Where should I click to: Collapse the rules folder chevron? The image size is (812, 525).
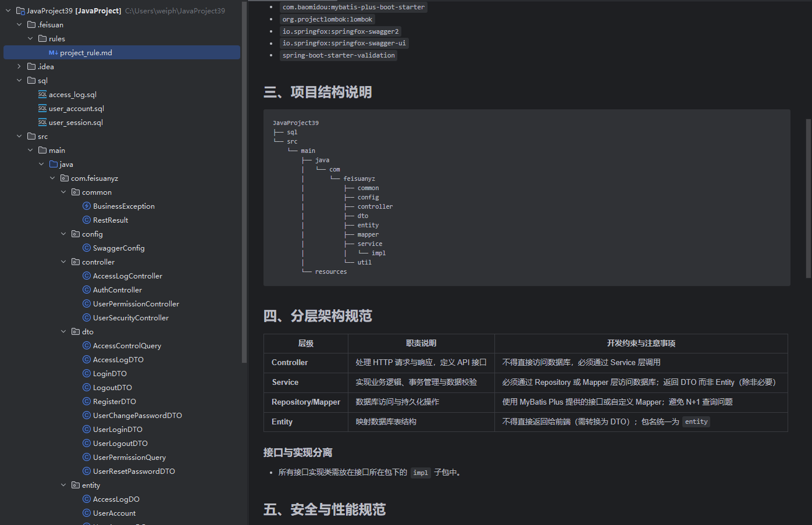[x=30, y=39]
